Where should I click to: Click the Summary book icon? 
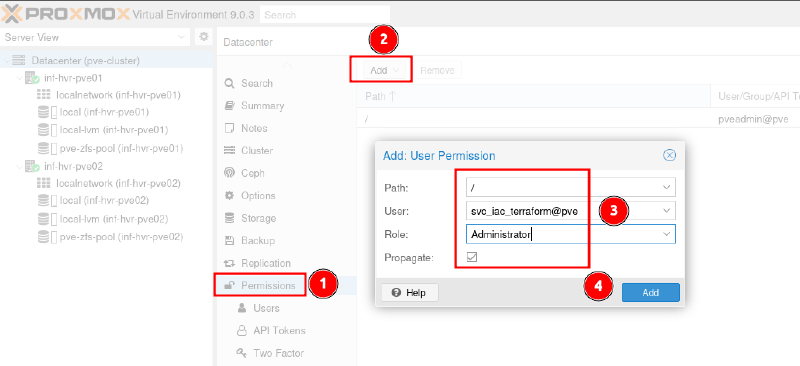click(230, 106)
